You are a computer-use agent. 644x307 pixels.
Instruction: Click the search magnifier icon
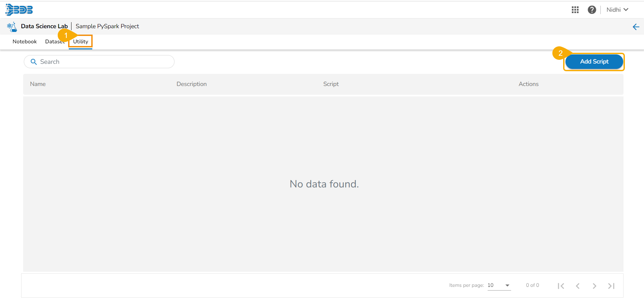point(34,62)
